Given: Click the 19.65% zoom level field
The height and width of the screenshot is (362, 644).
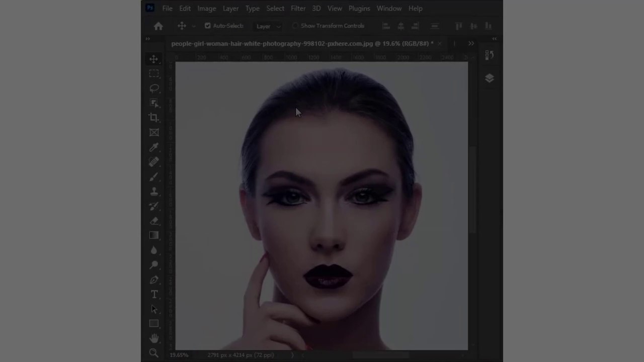Looking at the screenshot, I should pyautogui.click(x=179, y=355).
